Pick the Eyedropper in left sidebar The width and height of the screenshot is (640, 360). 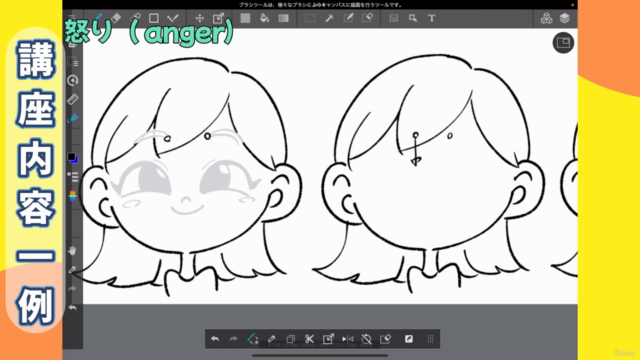(x=73, y=269)
